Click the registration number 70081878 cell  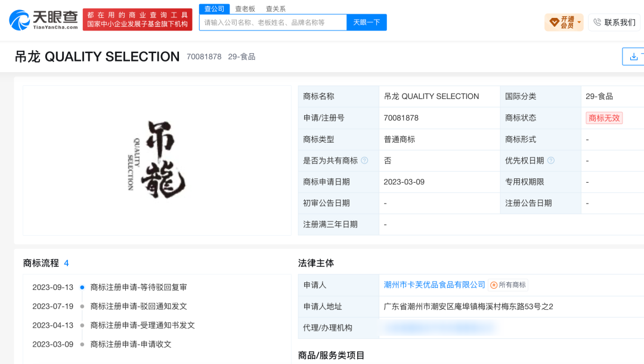pyautogui.click(x=439, y=118)
